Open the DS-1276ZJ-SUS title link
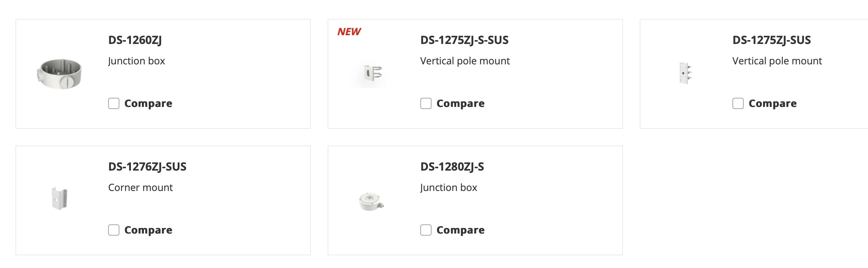868x268 pixels. click(x=147, y=167)
